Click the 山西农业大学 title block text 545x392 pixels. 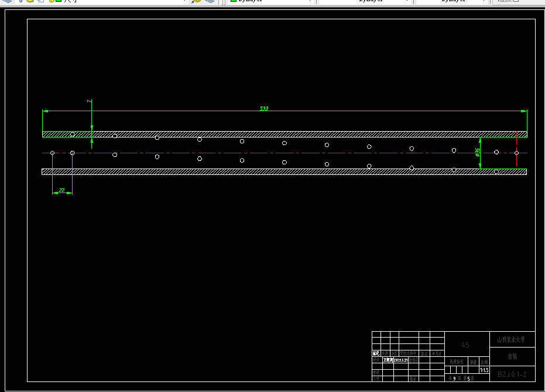click(511, 339)
